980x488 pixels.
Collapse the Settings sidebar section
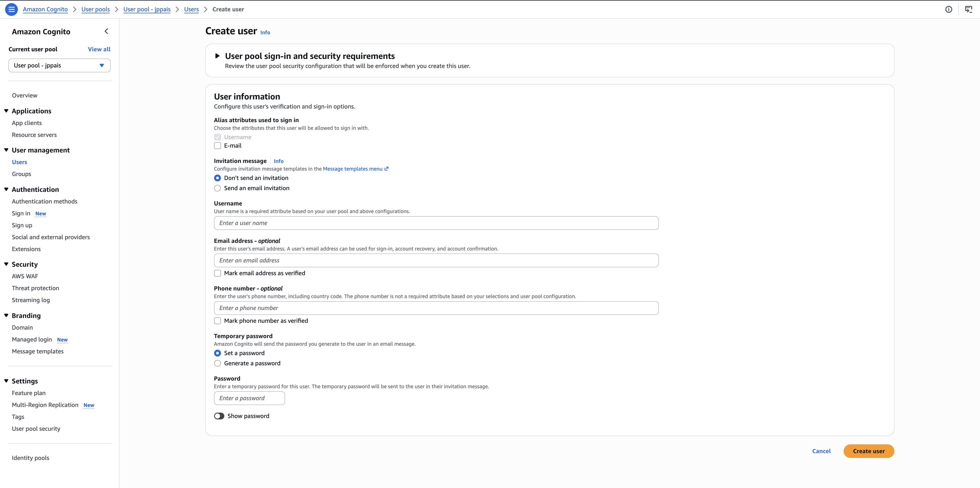[6, 381]
